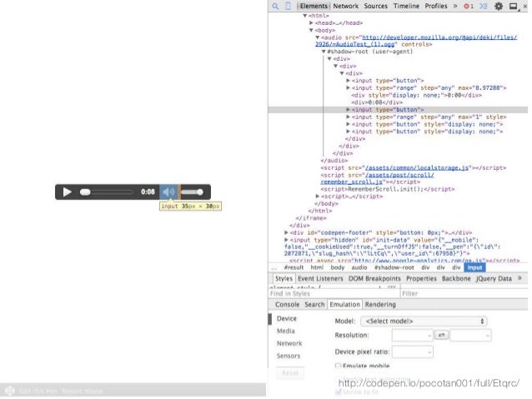The image size is (532, 399).
Task: Show more DevTools tabs chevron
Action: pyautogui.click(x=455, y=6)
